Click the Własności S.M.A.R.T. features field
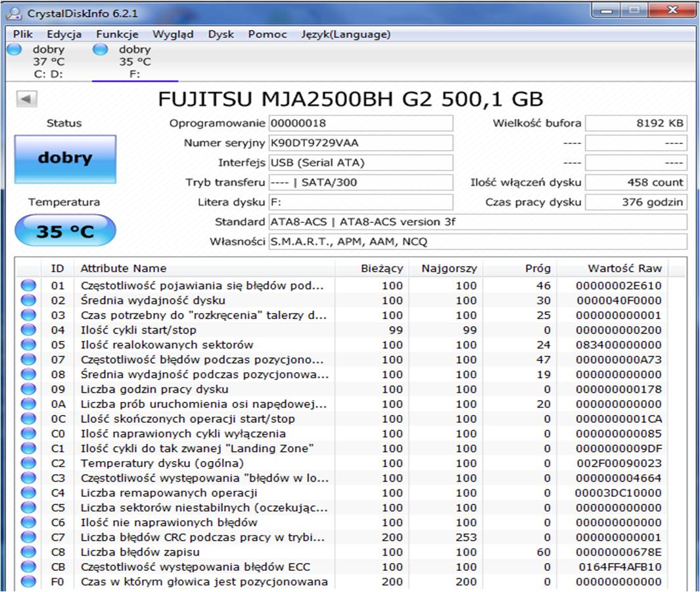The width and height of the screenshot is (700, 592). tap(478, 241)
